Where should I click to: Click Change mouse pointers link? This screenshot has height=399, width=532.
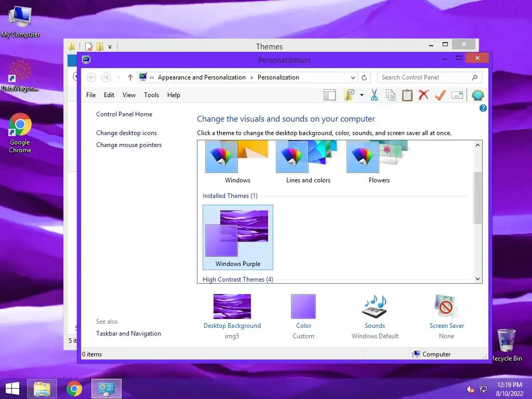(x=129, y=145)
